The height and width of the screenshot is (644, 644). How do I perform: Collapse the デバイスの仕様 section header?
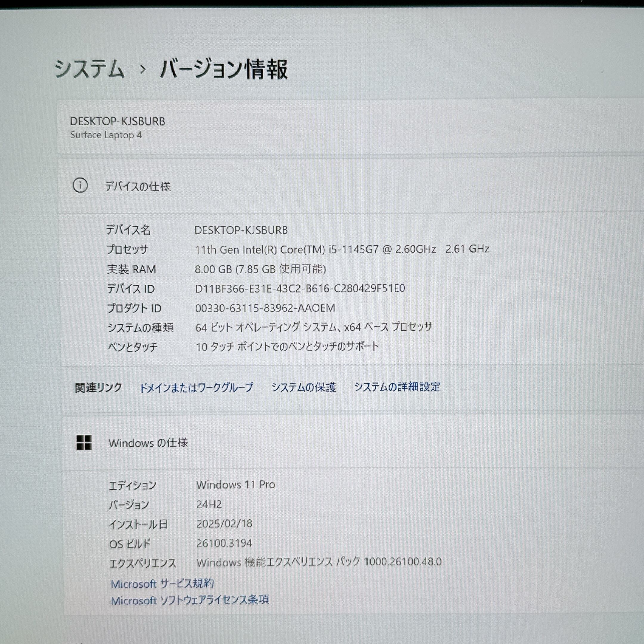[138, 186]
